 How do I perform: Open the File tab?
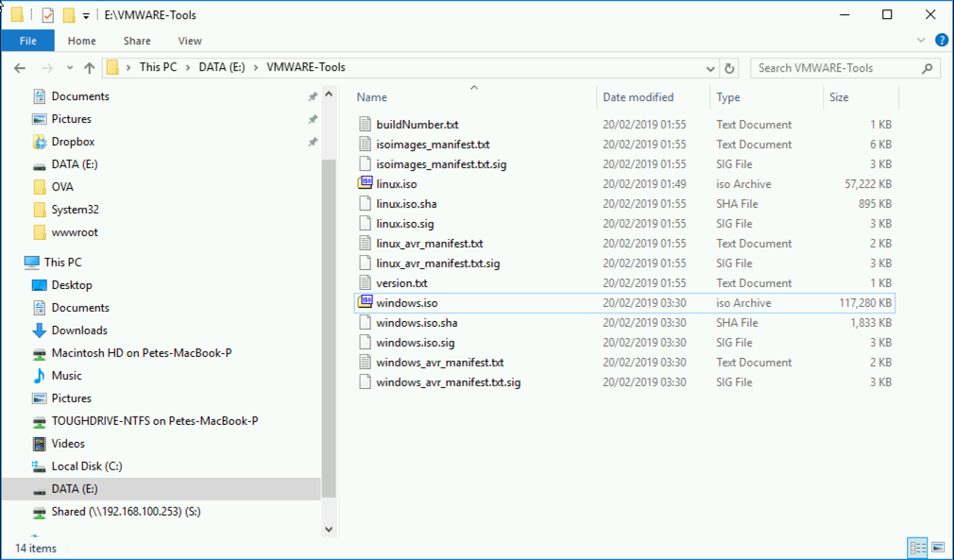(28, 41)
